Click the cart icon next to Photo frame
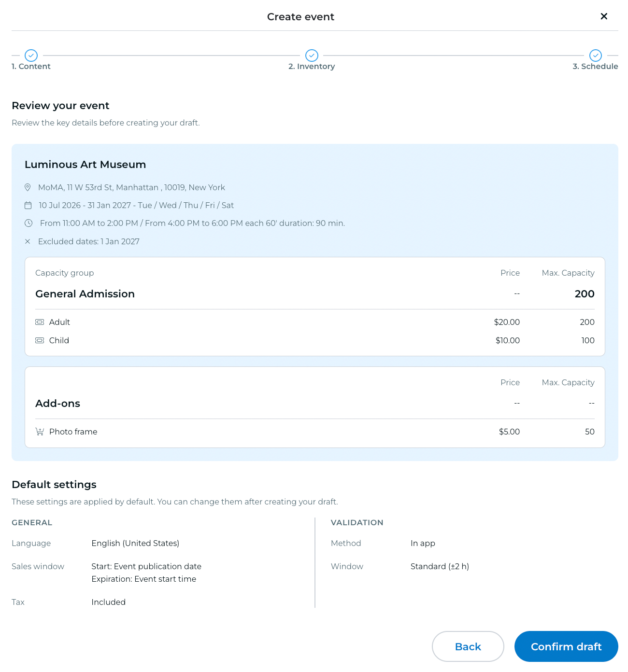Screen dimensions: 628x672 40,432
